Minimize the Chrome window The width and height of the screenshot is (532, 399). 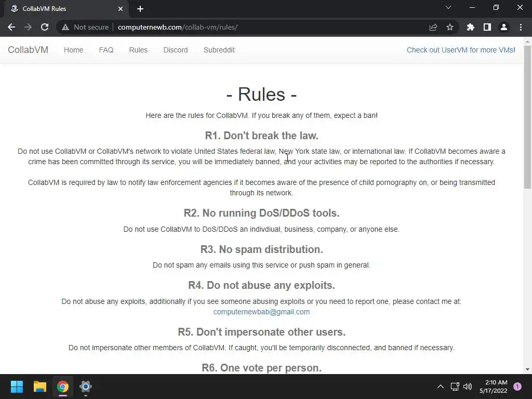point(472,7)
